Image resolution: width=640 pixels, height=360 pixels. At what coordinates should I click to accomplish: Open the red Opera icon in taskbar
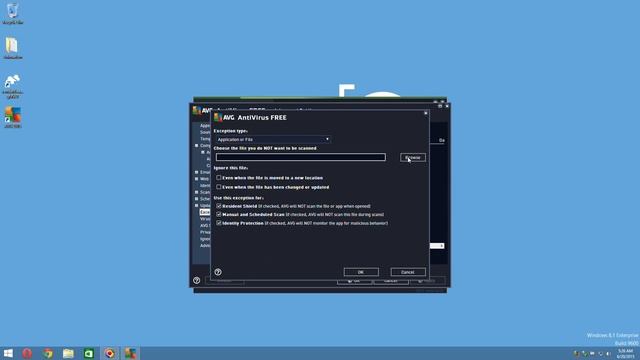coord(27,353)
